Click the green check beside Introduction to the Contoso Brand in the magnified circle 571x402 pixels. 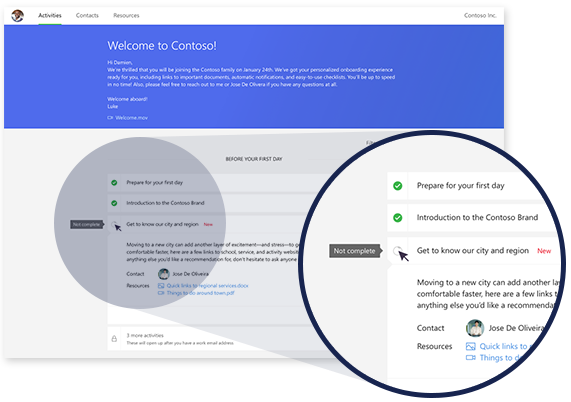(398, 218)
